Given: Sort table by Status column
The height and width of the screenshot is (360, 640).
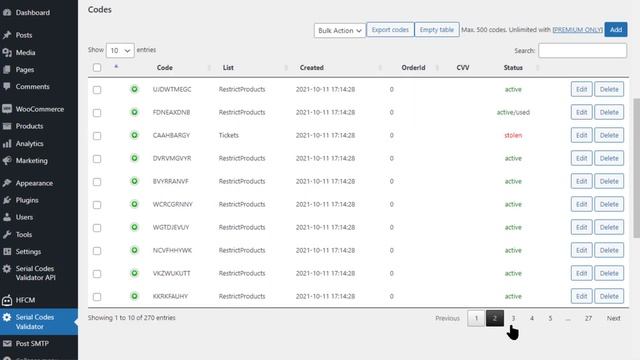Looking at the screenshot, I should coord(513,68).
